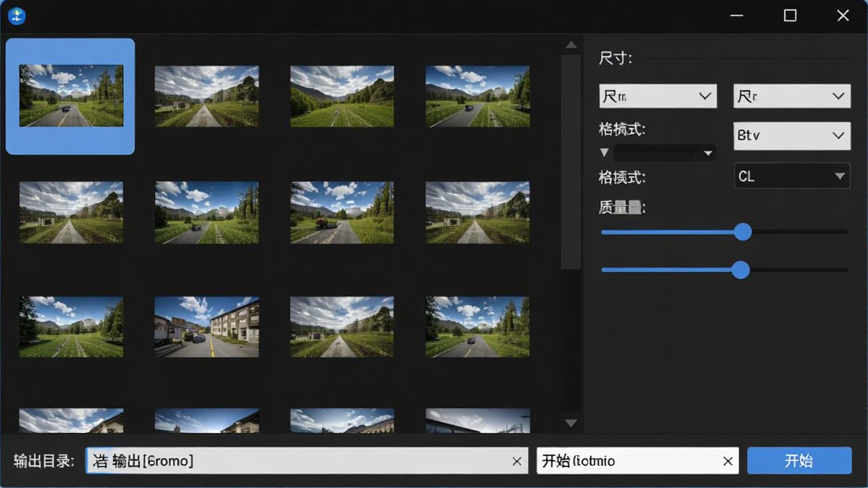The image size is (868, 488).
Task: Select the third thumbnail in the third row
Action: coord(342,326)
